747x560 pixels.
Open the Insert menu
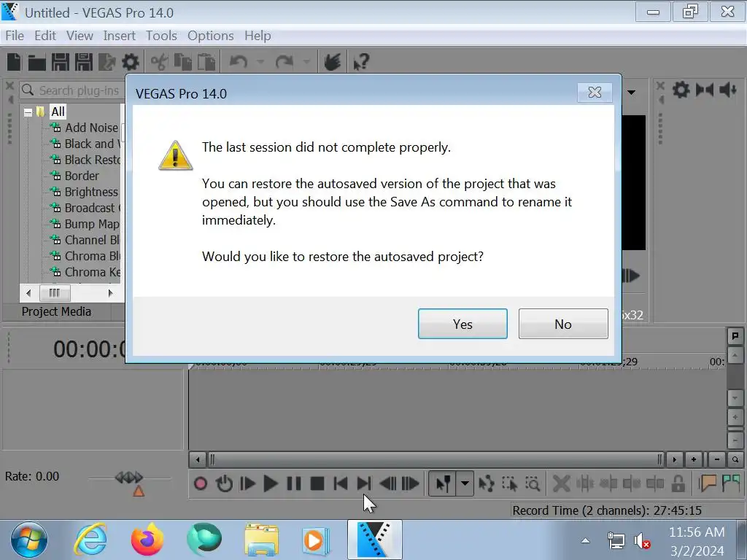coord(119,36)
